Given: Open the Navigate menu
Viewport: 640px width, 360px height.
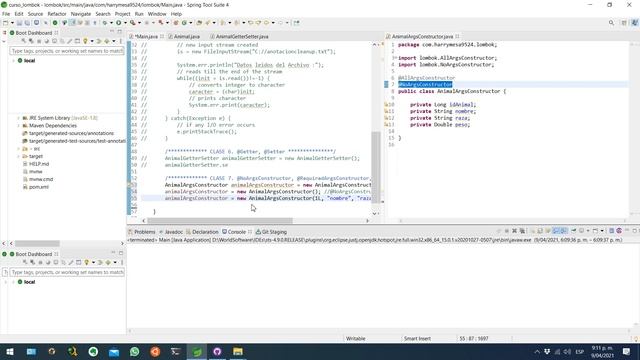Looking at the screenshot, I should [x=81, y=14].
